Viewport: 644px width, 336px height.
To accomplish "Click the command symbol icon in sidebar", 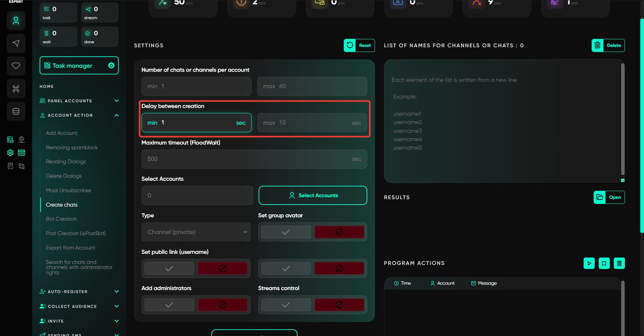I will [16, 89].
